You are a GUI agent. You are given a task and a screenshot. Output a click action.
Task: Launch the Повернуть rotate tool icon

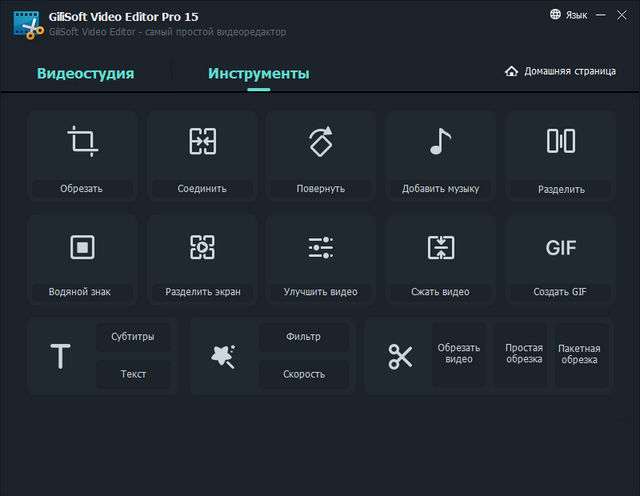[x=321, y=142]
